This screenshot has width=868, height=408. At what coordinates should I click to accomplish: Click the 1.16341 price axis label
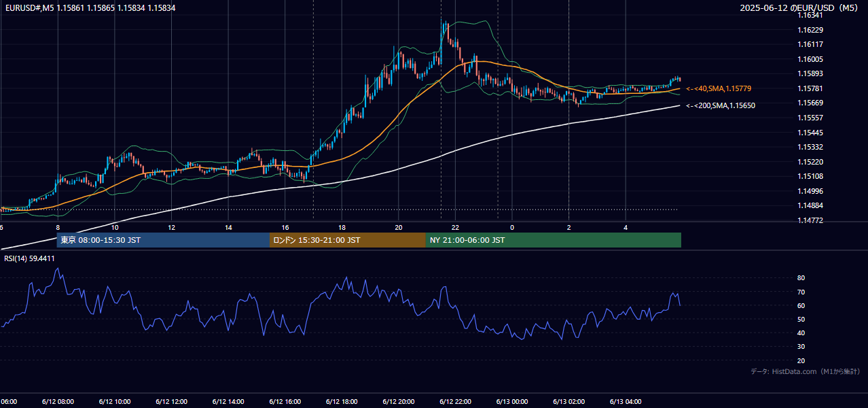pyautogui.click(x=811, y=15)
